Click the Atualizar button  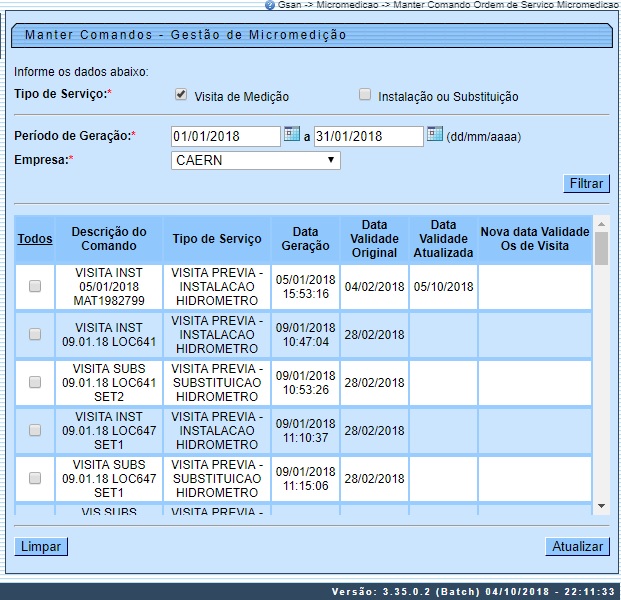click(577, 547)
